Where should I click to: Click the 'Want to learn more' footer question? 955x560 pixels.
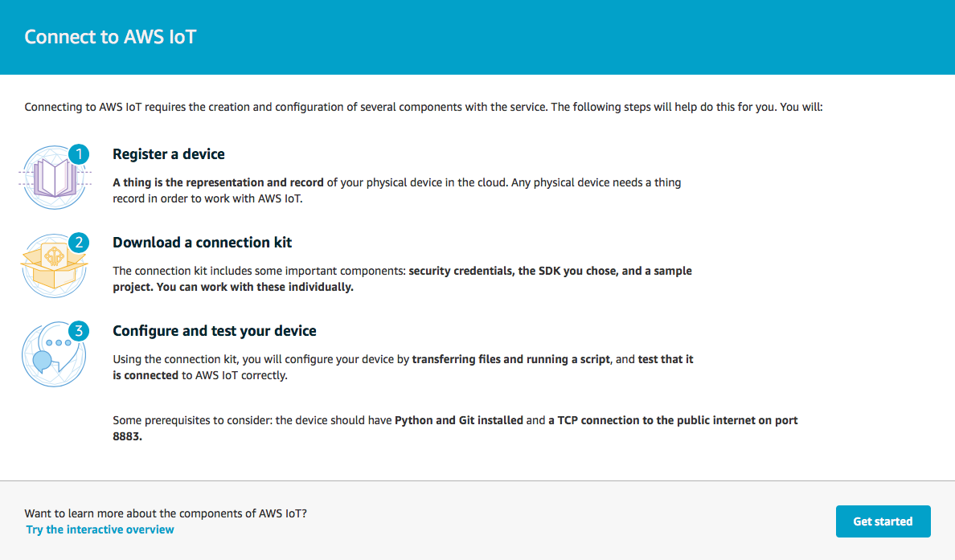tap(166, 513)
